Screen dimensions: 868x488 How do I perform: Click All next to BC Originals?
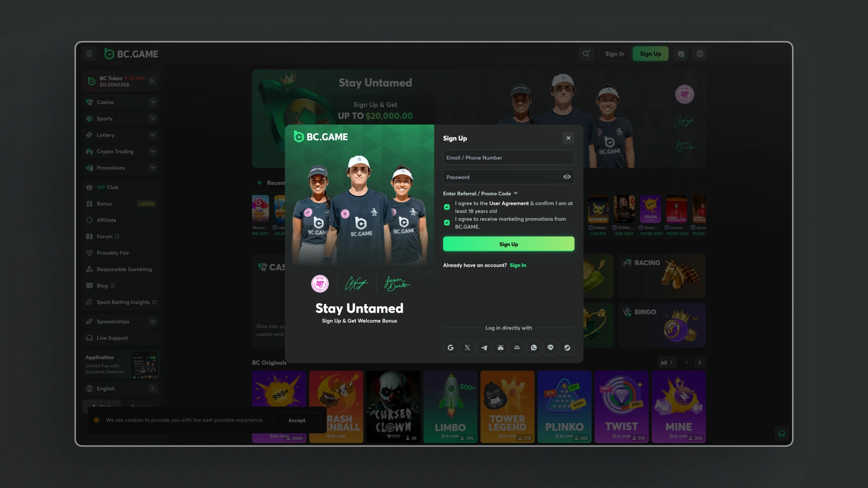(x=666, y=363)
